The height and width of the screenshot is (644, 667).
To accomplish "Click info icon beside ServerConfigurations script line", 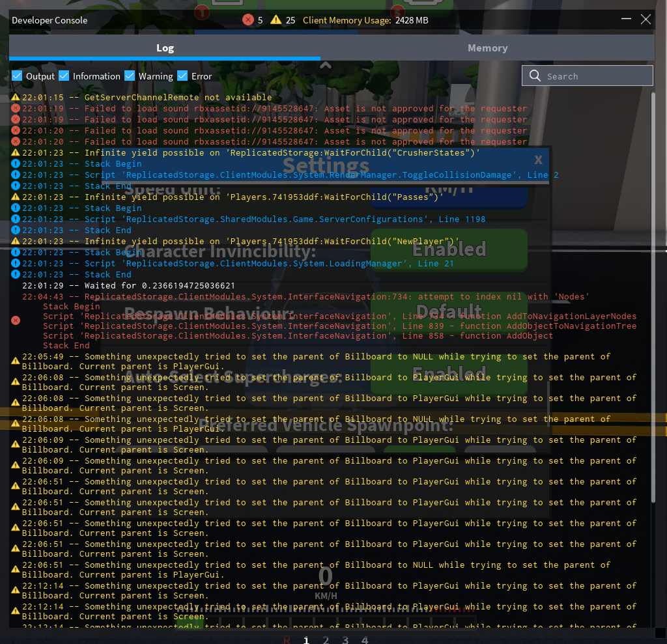I will (x=16, y=219).
